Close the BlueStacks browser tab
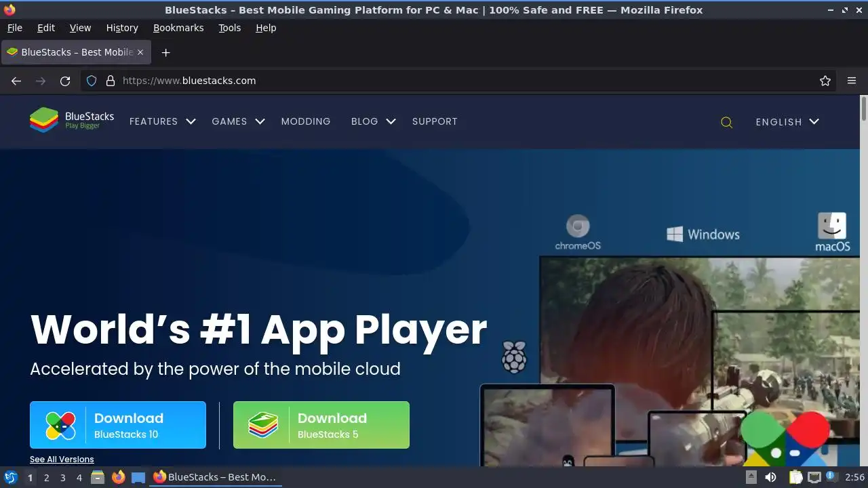868x488 pixels. pos(140,52)
